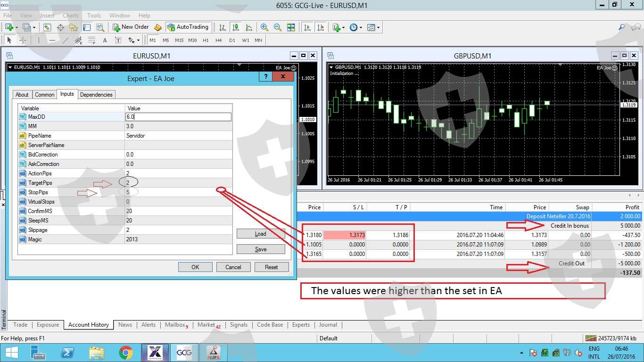Switch to the M15 timeframe
The width and height of the screenshot is (644, 362).
179,41
